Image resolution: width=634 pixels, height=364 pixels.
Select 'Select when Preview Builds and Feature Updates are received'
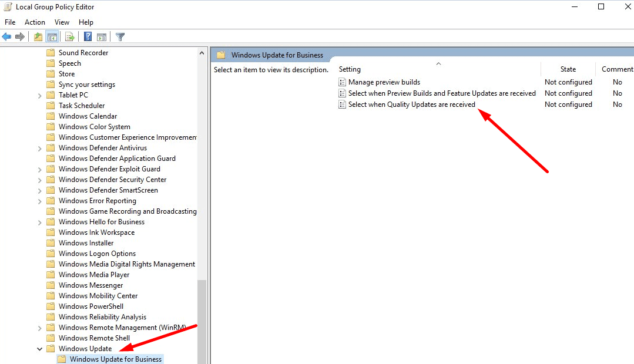pyautogui.click(x=442, y=93)
